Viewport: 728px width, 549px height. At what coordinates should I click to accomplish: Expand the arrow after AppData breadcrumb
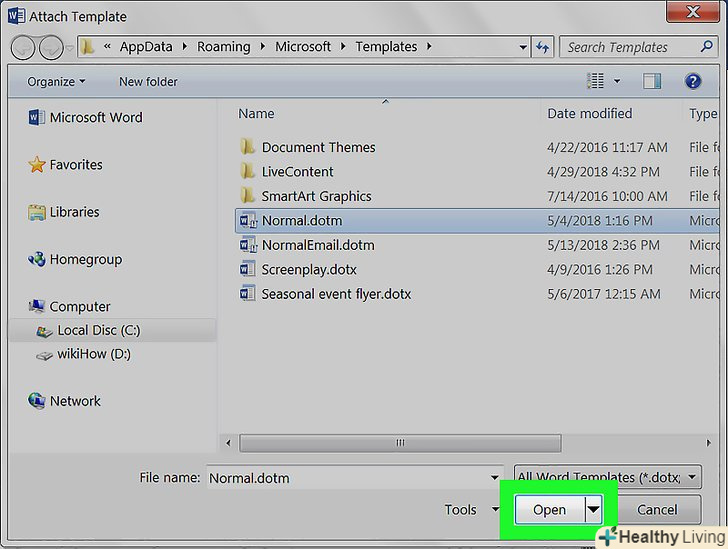(185, 46)
